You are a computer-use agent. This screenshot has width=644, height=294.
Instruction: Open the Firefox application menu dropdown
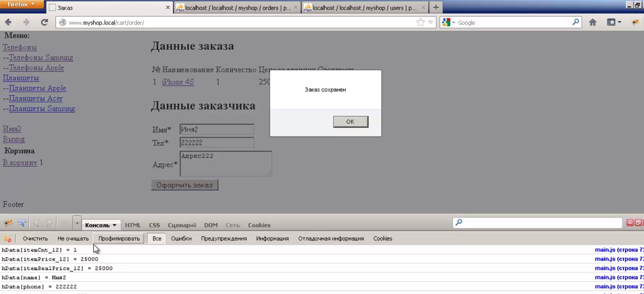21,5
